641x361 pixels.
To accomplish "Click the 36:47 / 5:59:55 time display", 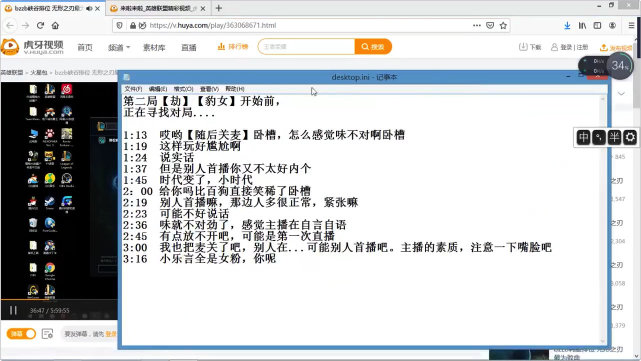I will point(49,311).
